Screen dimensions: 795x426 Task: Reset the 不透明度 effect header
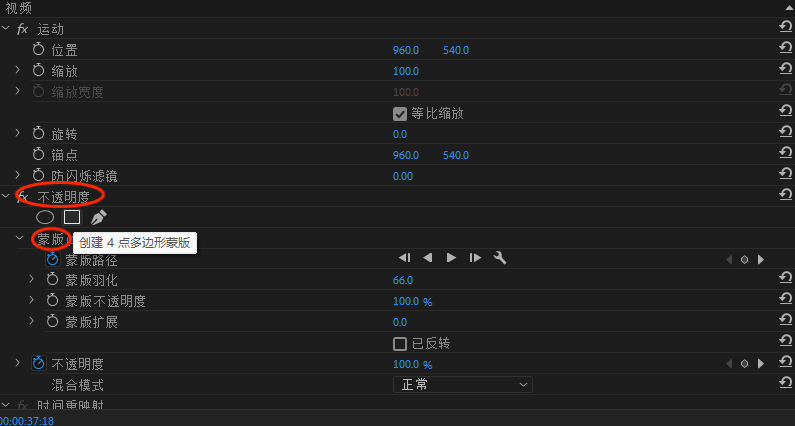785,194
